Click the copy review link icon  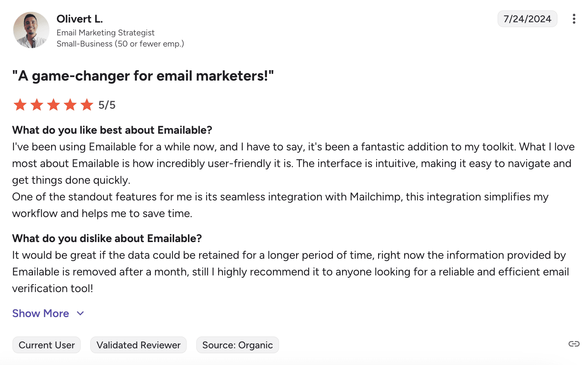[x=574, y=344]
